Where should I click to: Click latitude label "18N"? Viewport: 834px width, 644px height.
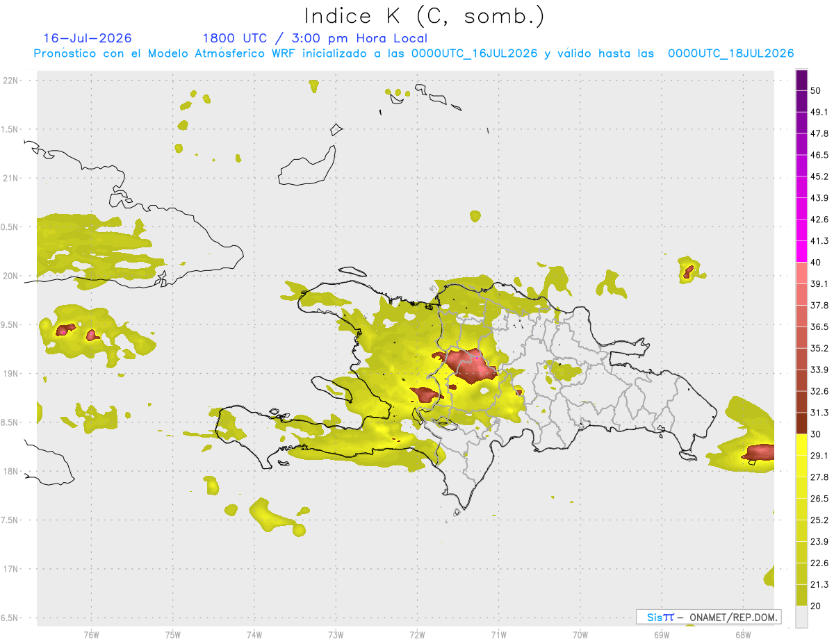[11, 471]
